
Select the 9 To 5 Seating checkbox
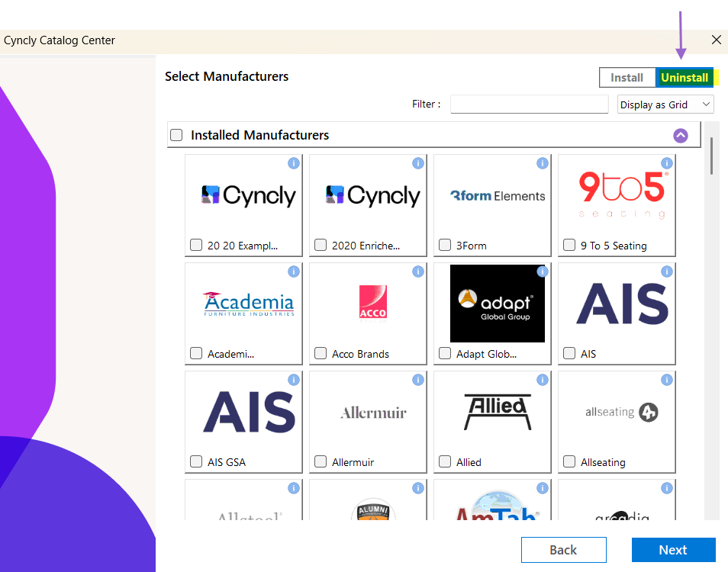coord(569,245)
